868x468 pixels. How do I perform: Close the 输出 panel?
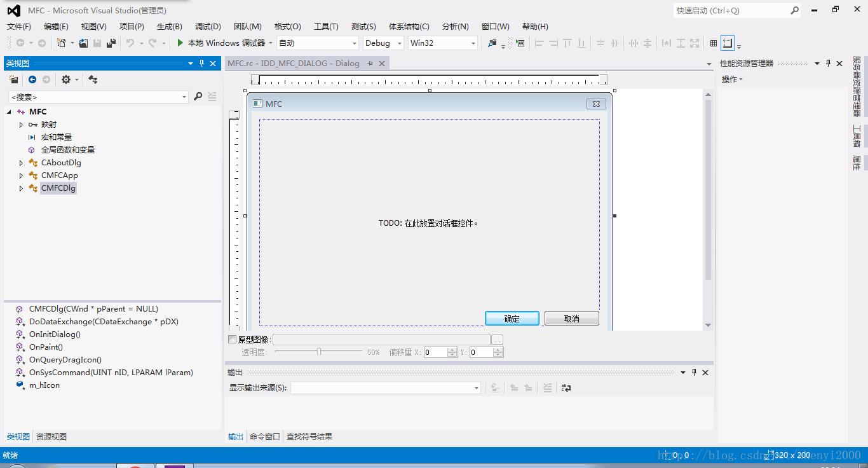pos(705,372)
